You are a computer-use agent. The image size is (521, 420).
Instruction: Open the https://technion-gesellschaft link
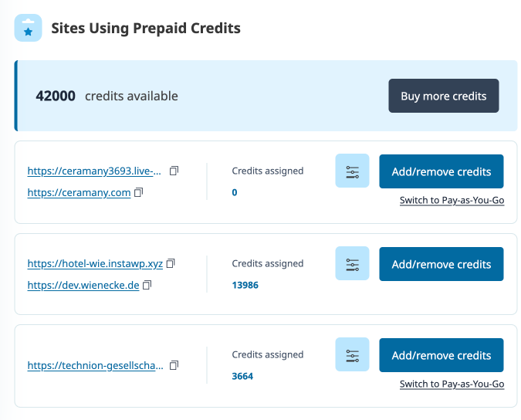(x=95, y=365)
